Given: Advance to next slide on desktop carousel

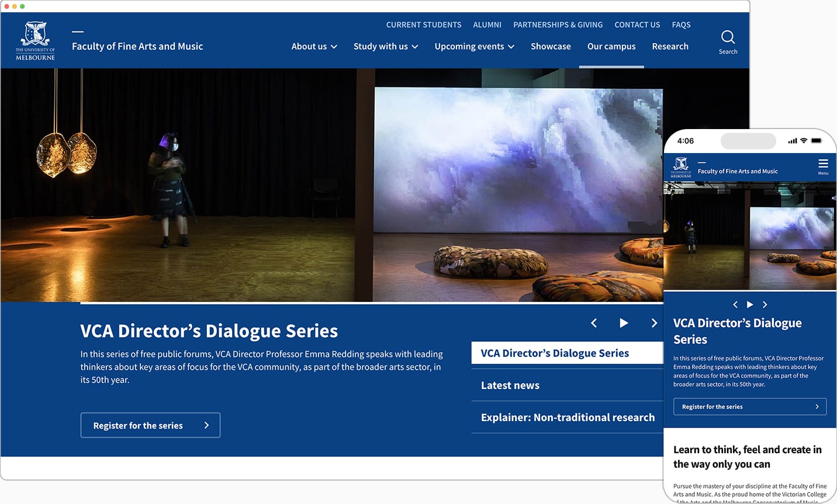Looking at the screenshot, I should tap(654, 323).
